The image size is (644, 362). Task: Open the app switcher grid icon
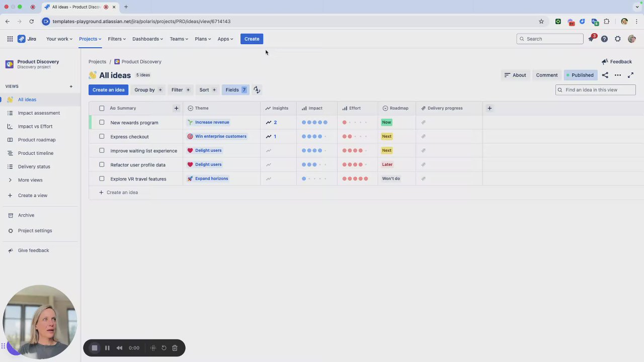point(10,39)
